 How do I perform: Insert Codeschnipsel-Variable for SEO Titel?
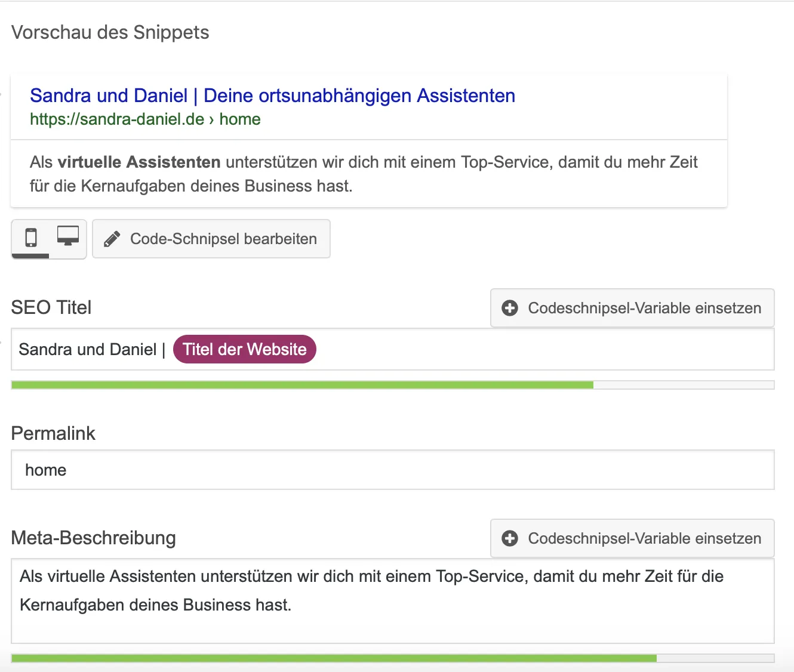(x=632, y=308)
